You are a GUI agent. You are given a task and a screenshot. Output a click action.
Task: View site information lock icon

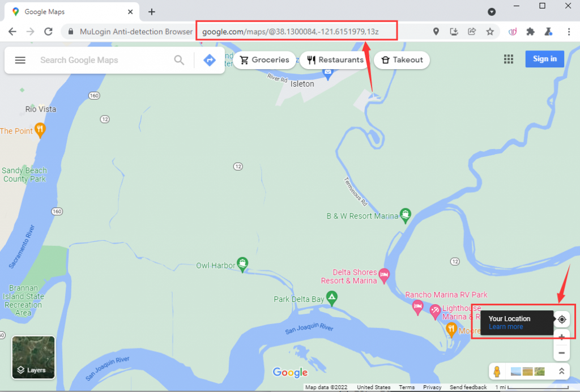coord(71,32)
